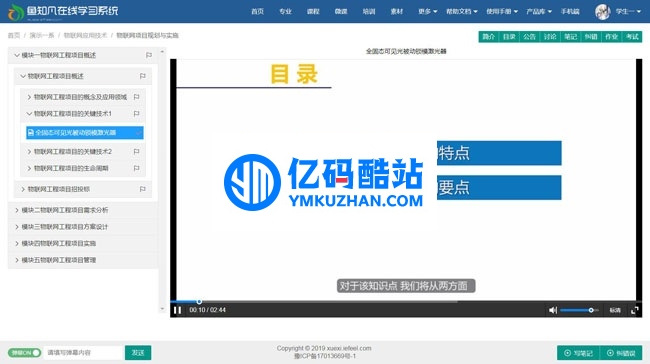The width and height of the screenshot is (650, 364).
Task: Click the 演示一系 breadcrumb link
Action: point(41,35)
